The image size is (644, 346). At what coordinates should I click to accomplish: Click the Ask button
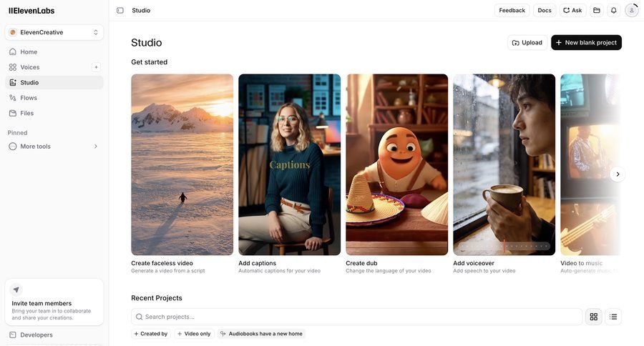tap(572, 10)
